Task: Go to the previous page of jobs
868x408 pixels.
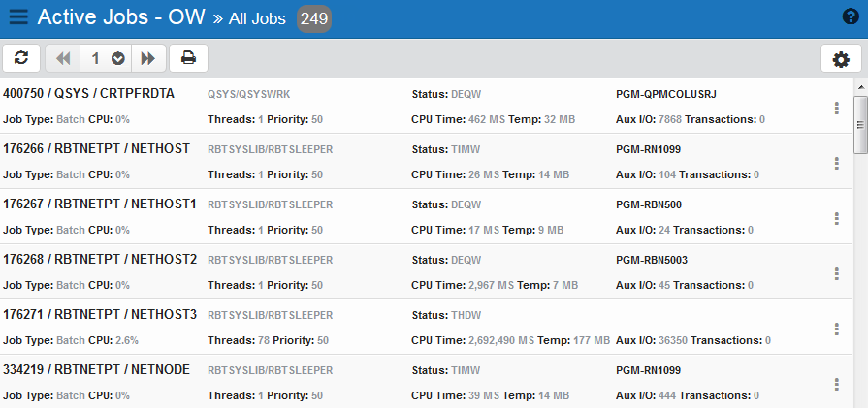Action: click(64, 58)
